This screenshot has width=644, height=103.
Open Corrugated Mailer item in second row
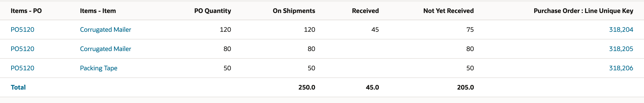point(105,49)
